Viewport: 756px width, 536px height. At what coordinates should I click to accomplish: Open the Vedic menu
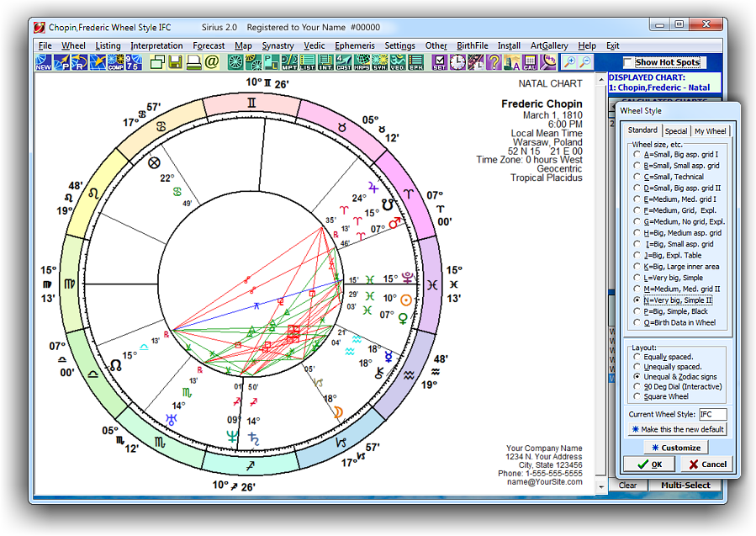[x=314, y=45]
